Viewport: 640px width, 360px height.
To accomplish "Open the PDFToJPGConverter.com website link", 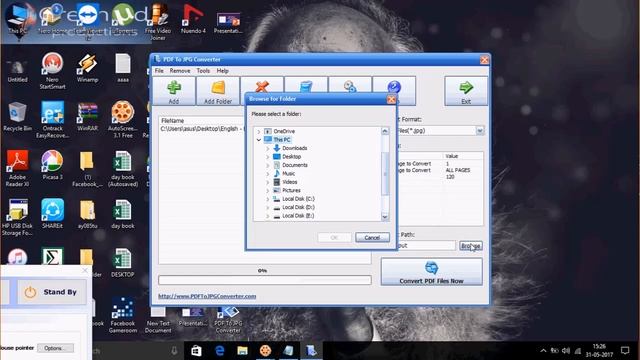I will tap(207, 296).
